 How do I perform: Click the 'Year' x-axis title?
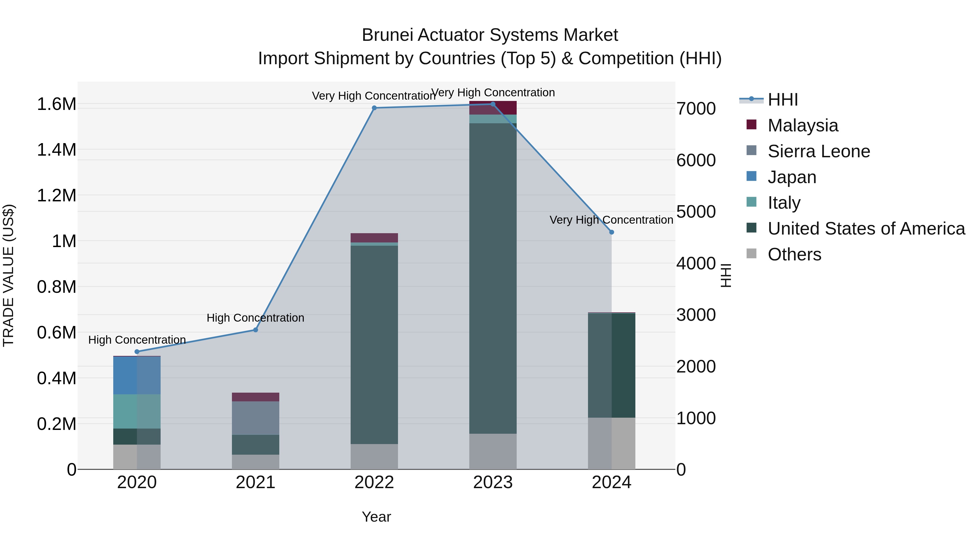pos(376,517)
